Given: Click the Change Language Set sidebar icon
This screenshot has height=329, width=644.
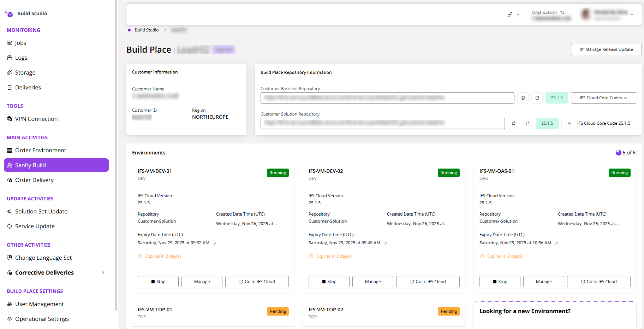Looking at the screenshot, I should coord(10,258).
